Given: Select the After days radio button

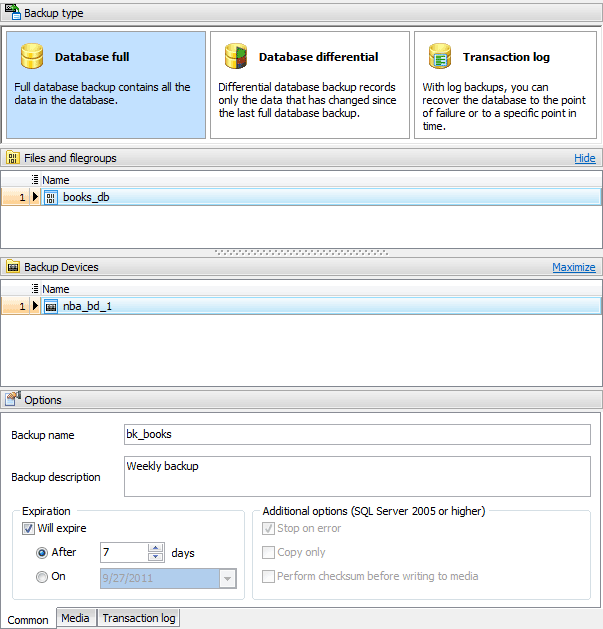Looking at the screenshot, I should tap(42, 552).
